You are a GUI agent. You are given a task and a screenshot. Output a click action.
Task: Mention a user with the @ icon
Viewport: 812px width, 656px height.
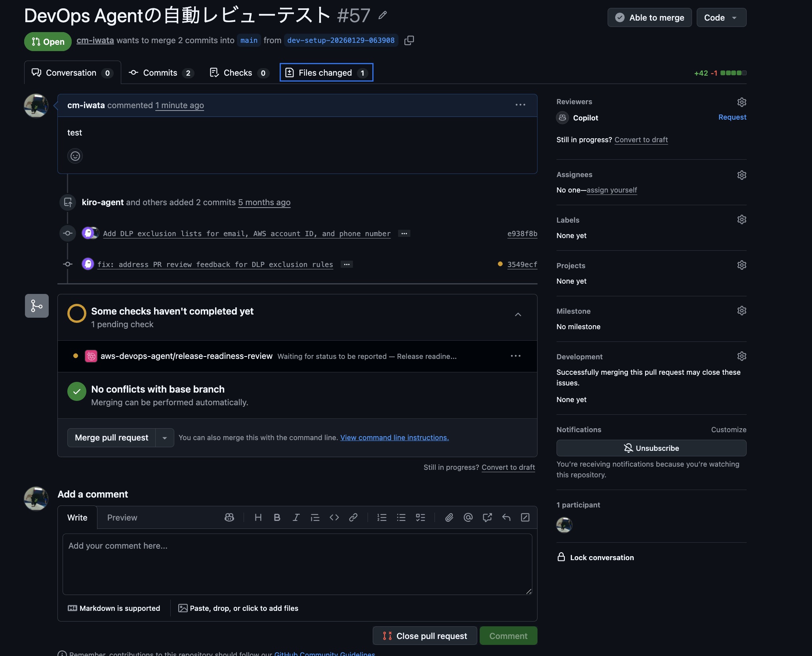468,517
